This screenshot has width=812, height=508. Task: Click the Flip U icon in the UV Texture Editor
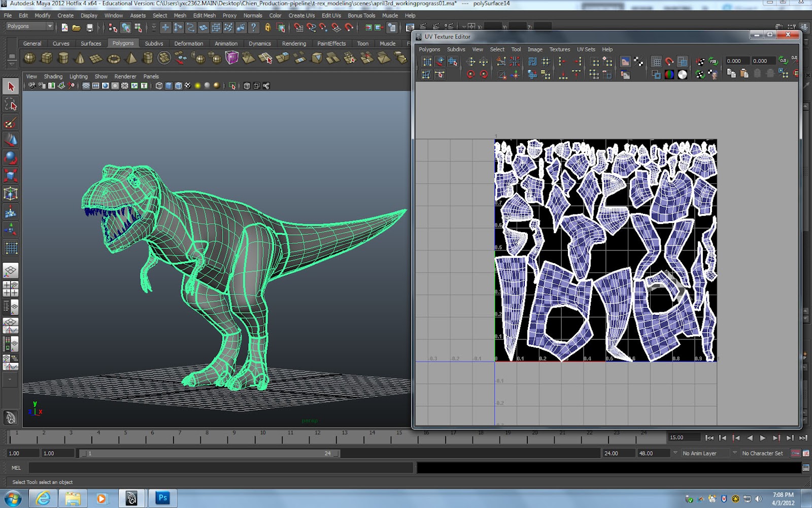[x=470, y=61]
